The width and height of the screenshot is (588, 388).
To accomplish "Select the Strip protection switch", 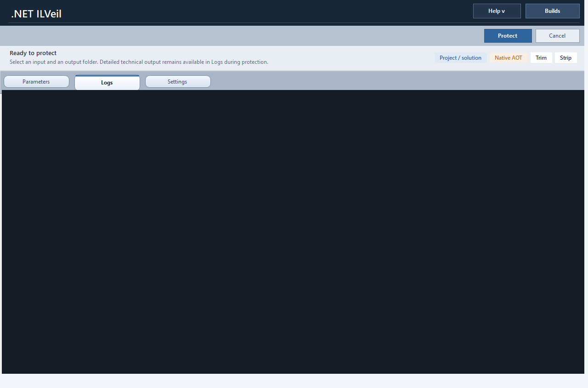I will 565,57.
